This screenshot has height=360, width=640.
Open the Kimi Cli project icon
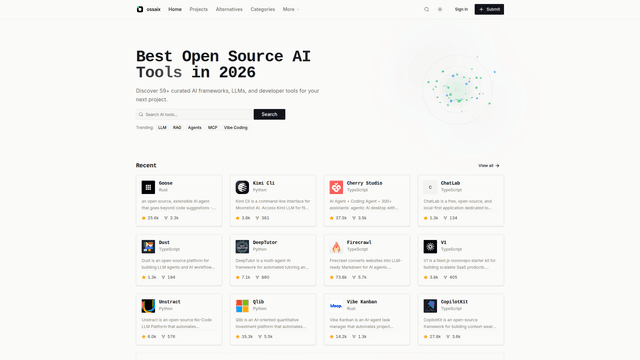[242, 187]
